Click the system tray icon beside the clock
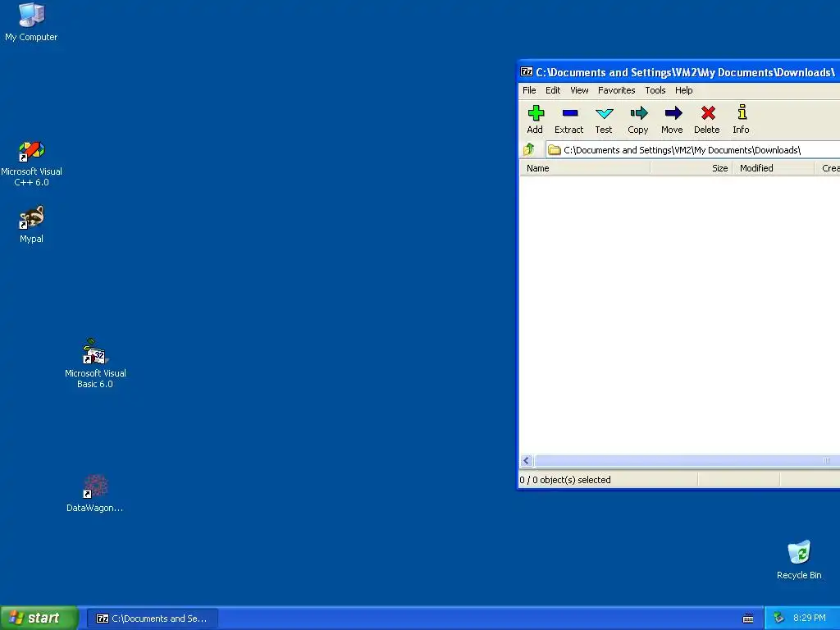Viewport: 840px width, 630px height. [778, 618]
